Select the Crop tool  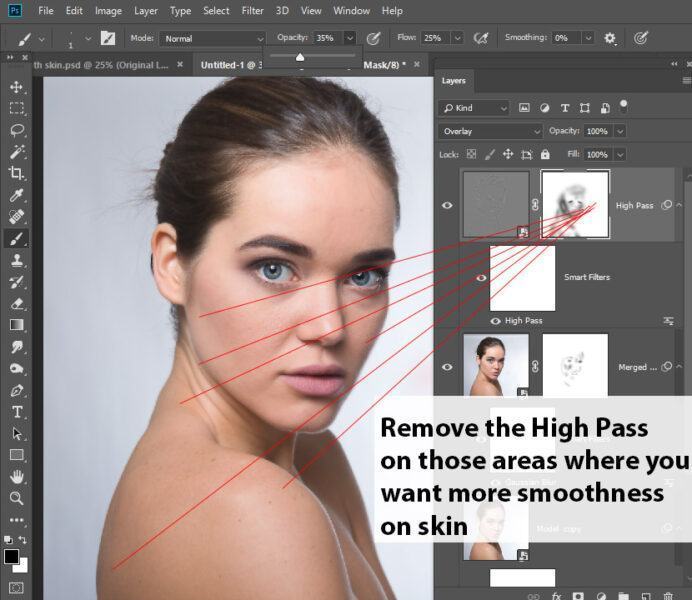click(x=16, y=173)
